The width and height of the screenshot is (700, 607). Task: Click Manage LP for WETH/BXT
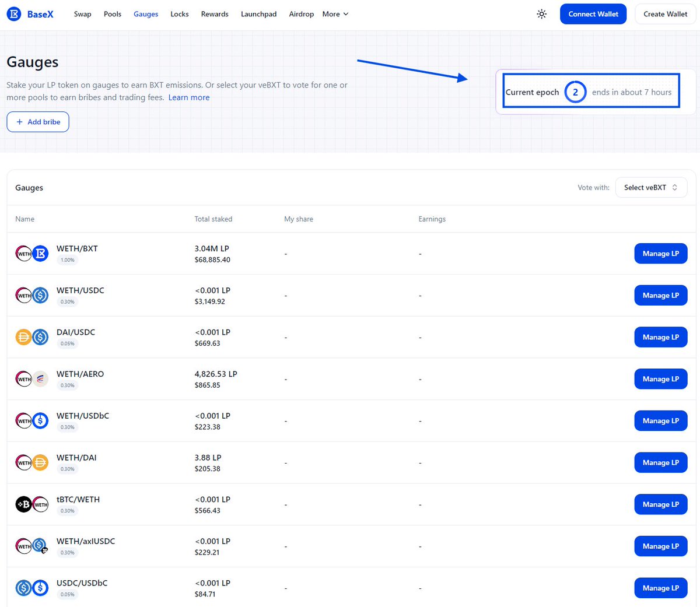point(661,254)
